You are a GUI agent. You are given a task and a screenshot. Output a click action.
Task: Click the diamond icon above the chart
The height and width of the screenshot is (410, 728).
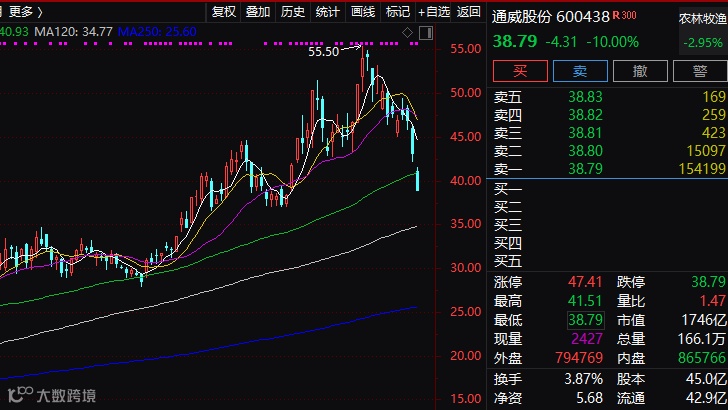click(x=407, y=33)
